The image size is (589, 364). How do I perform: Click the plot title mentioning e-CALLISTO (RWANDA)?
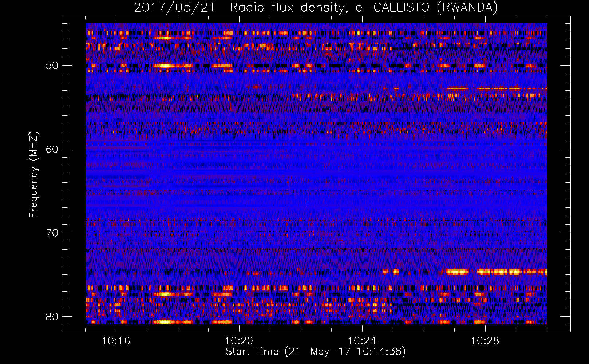tap(316, 7)
